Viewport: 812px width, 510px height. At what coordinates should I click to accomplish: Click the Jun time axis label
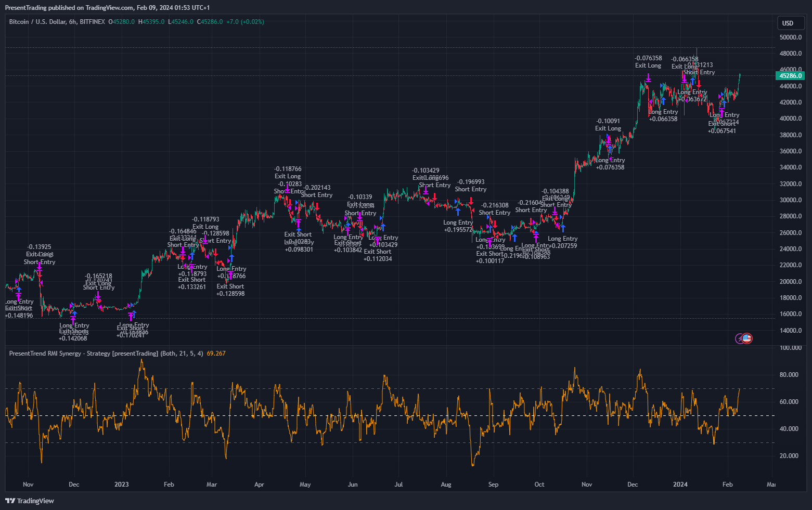coord(353,485)
